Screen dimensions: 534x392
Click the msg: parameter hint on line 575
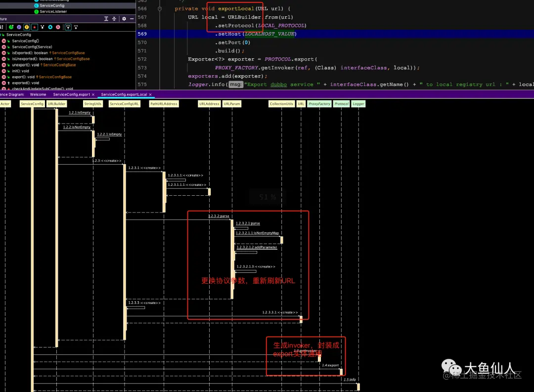235,85
